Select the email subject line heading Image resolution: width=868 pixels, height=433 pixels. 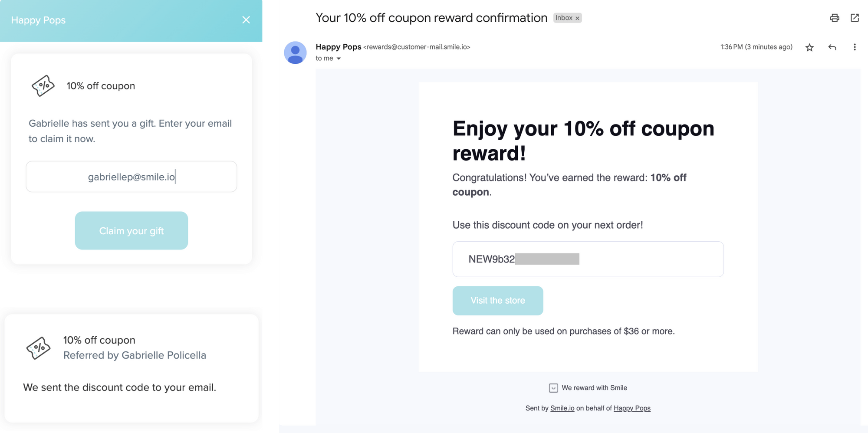tap(431, 17)
